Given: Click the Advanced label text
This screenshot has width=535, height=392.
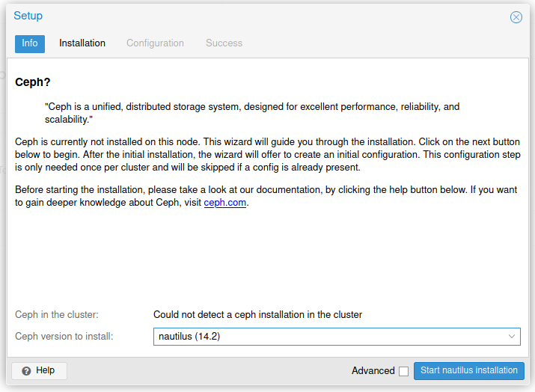Looking at the screenshot, I should (x=373, y=371).
